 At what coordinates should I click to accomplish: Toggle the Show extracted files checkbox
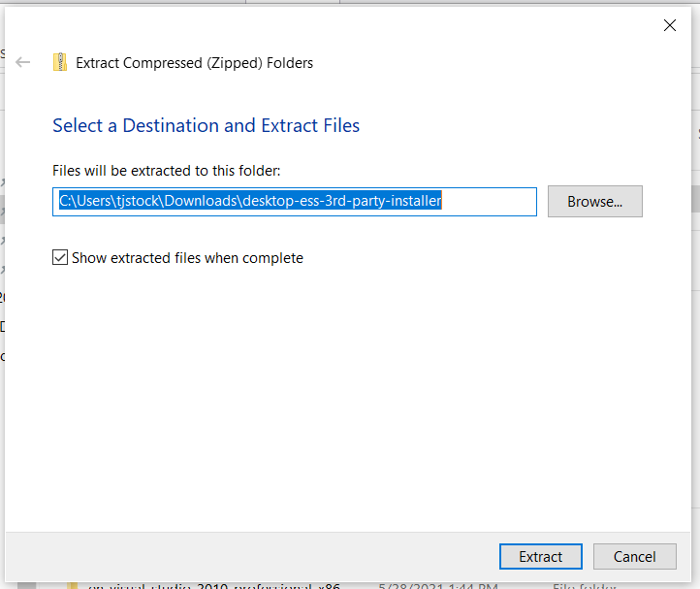click(60, 258)
